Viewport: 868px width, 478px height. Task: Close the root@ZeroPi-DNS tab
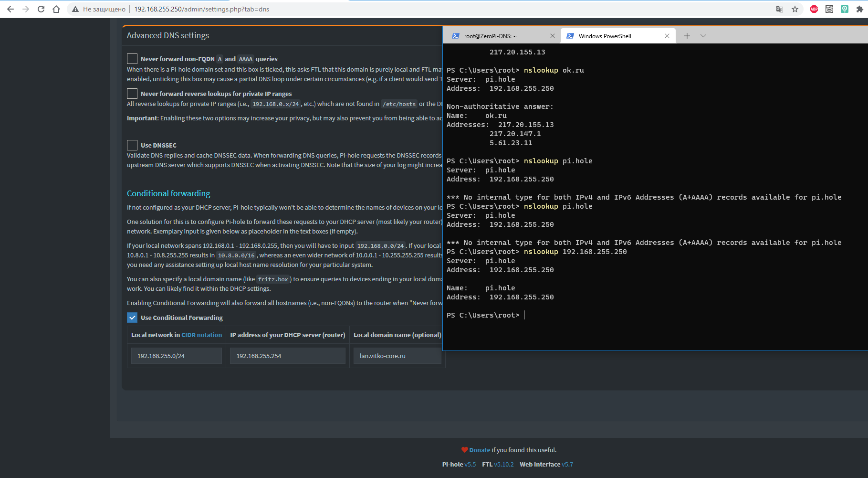click(x=553, y=36)
